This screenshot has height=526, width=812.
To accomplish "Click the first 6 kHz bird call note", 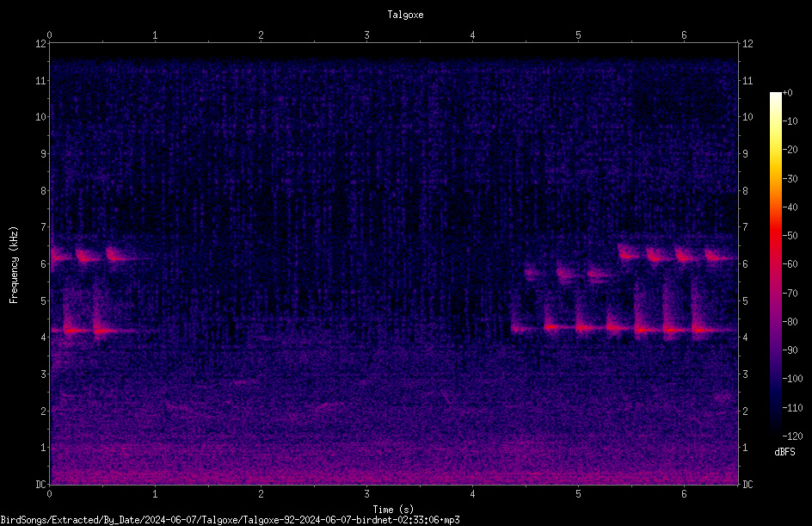I will coord(61,256).
